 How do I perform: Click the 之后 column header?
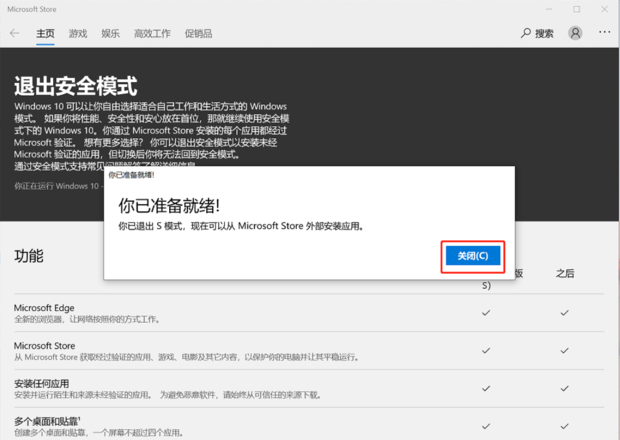565,273
